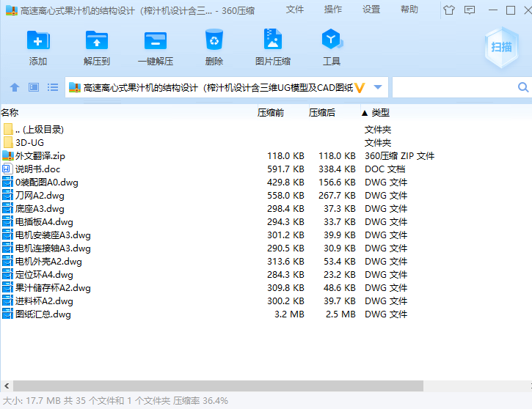Switch to icon view mode

click(34, 87)
